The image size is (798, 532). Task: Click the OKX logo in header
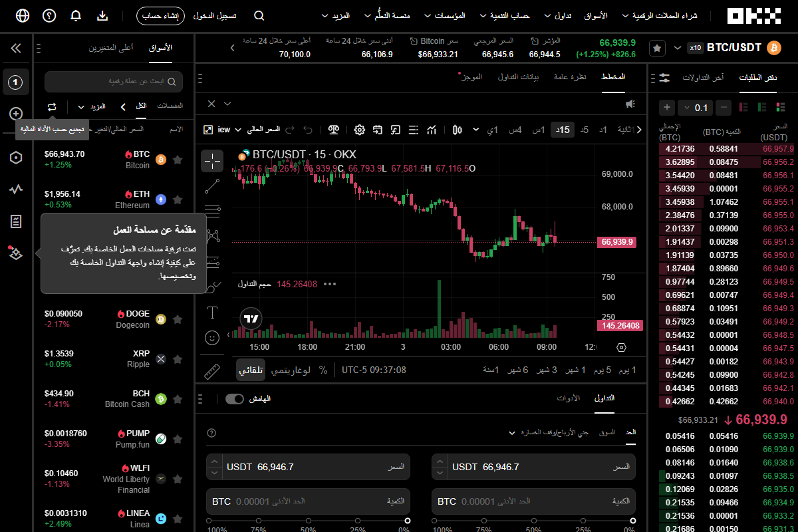point(753,15)
